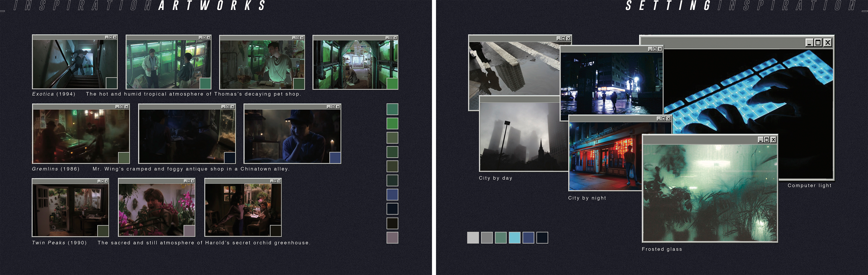Pick the blue swatch on boy in cap image

[x=335, y=158]
